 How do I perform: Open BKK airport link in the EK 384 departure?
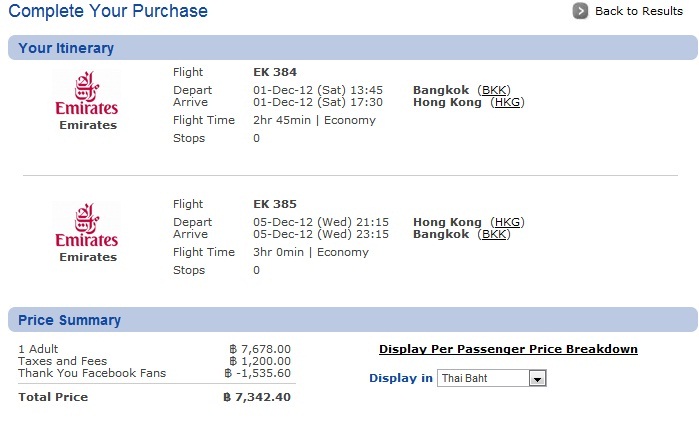(x=494, y=90)
